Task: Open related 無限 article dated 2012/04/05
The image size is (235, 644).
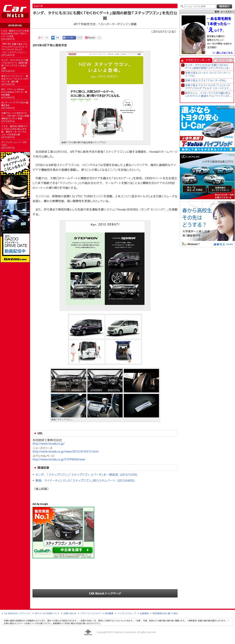Action: pyautogui.click(x=85, y=480)
